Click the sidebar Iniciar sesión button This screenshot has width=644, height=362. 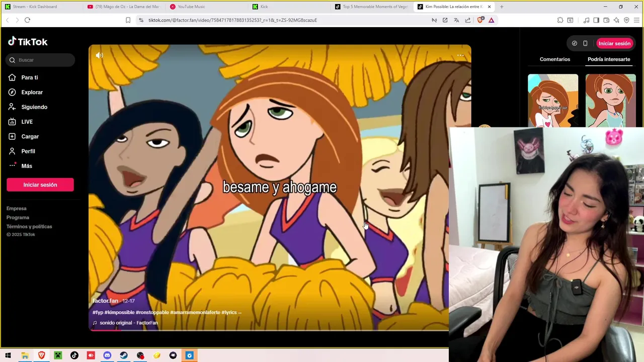tap(40, 185)
